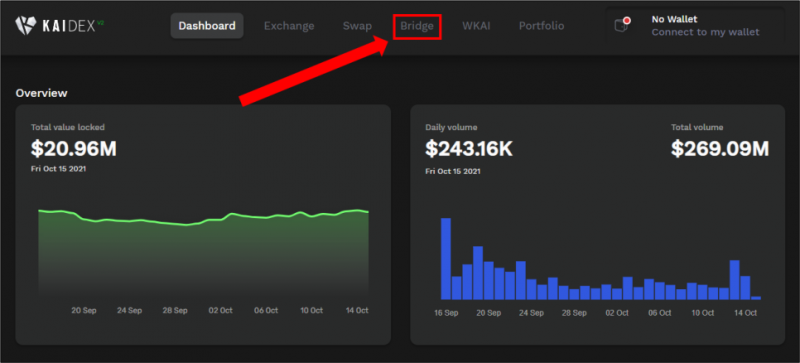Open the Portfolio tab

[x=541, y=26]
